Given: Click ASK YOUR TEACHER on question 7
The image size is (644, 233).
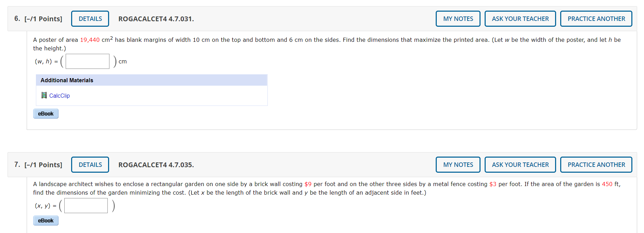Looking at the screenshot, I should (520, 164).
